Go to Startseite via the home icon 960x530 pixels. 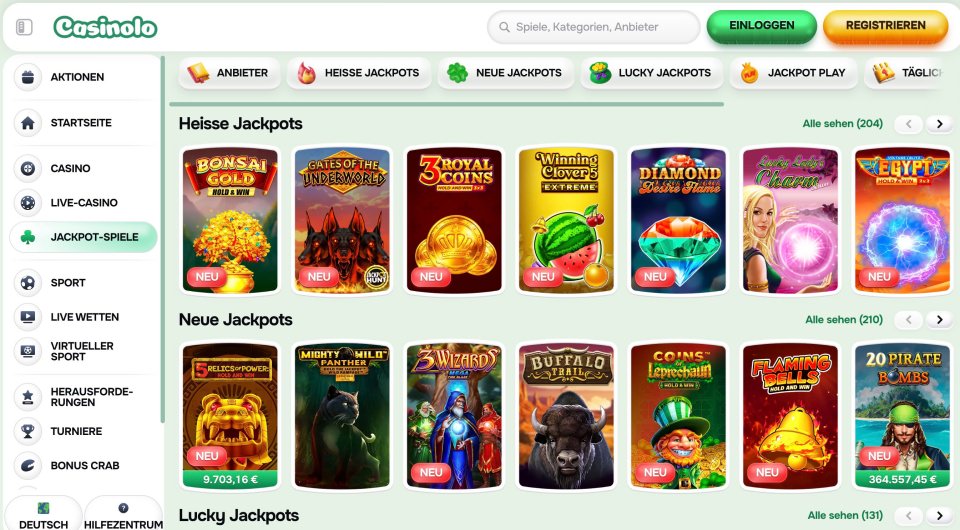(x=28, y=123)
